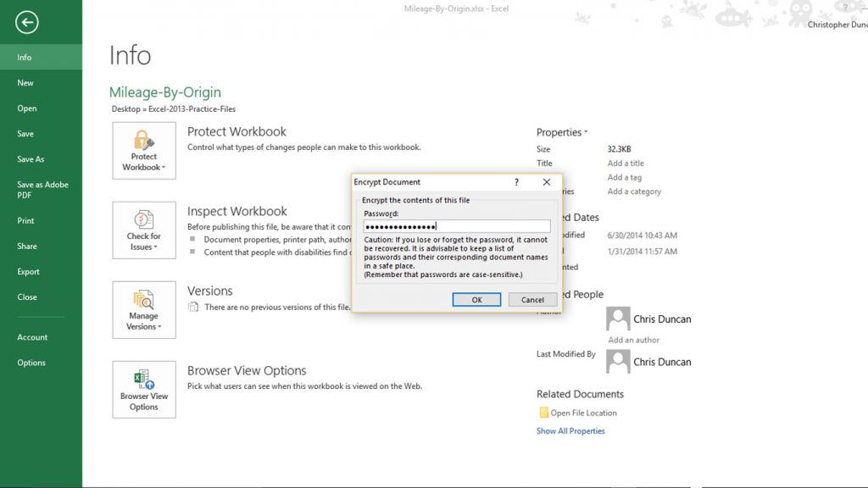Click Chris Duncan's author profile picture

click(617, 318)
